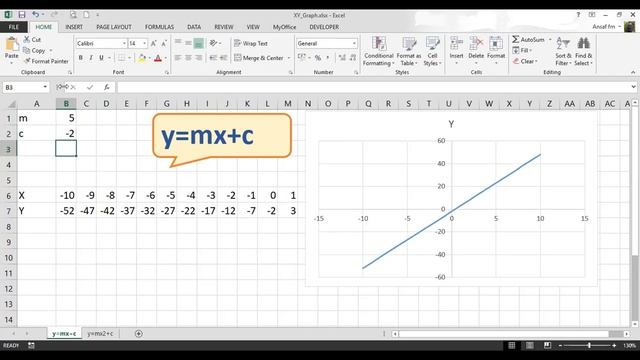Click AutoSum
The width and height of the screenshot is (640, 360).
point(529,40)
